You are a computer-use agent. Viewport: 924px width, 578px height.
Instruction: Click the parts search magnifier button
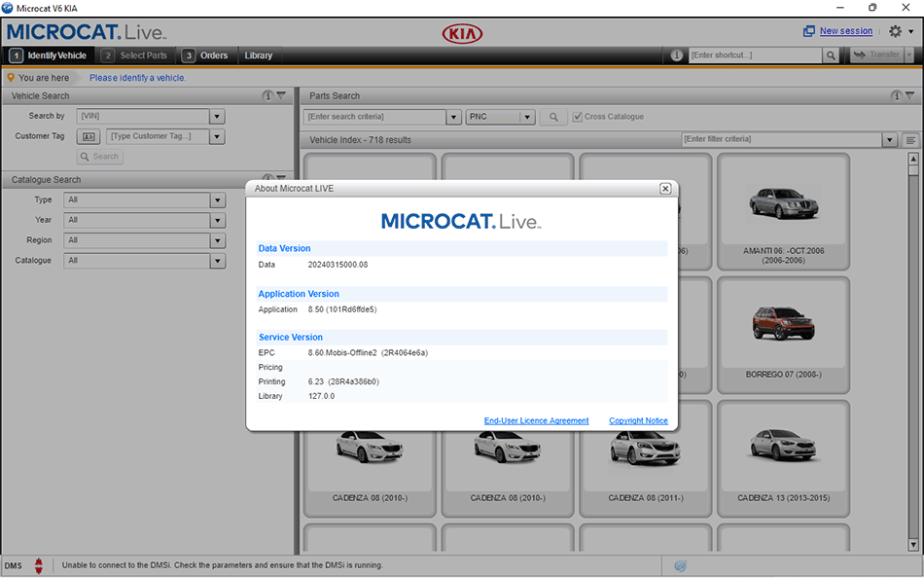click(x=553, y=117)
